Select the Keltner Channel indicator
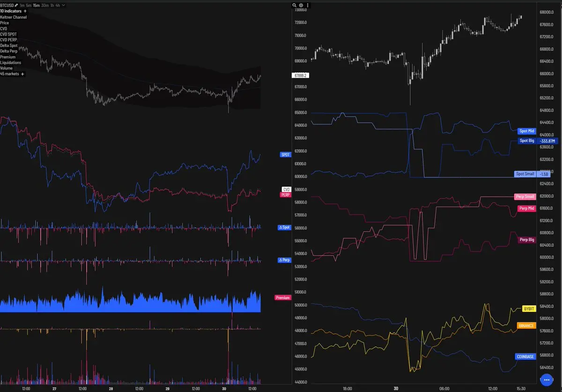The height and width of the screenshot is (392, 562). tap(14, 17)
